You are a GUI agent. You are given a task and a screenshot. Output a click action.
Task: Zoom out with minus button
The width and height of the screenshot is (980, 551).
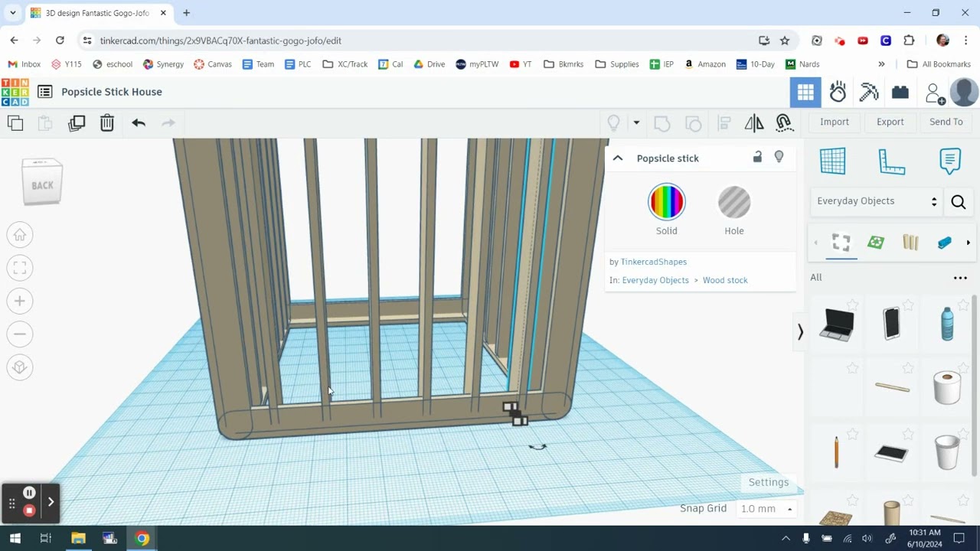point(20,334)
